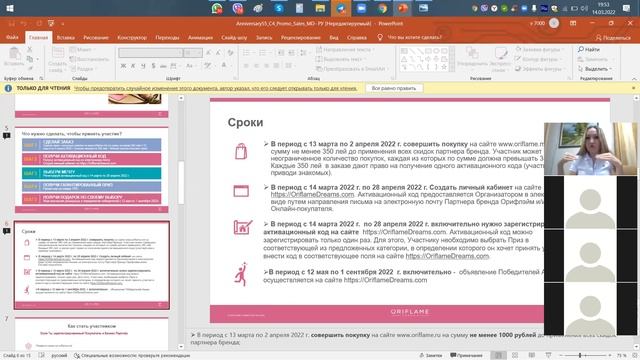
Task: Click the Cut scissors icon
Action: click(29, 49)
